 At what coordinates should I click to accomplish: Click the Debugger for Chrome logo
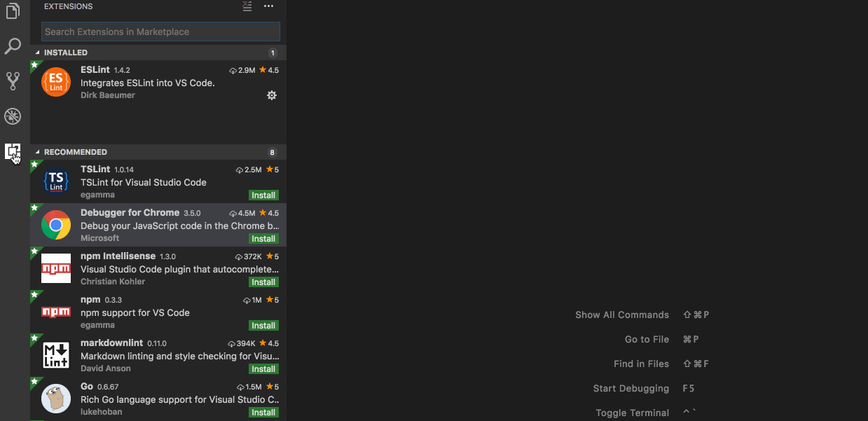pyautogui.click(x=56, y=225)
